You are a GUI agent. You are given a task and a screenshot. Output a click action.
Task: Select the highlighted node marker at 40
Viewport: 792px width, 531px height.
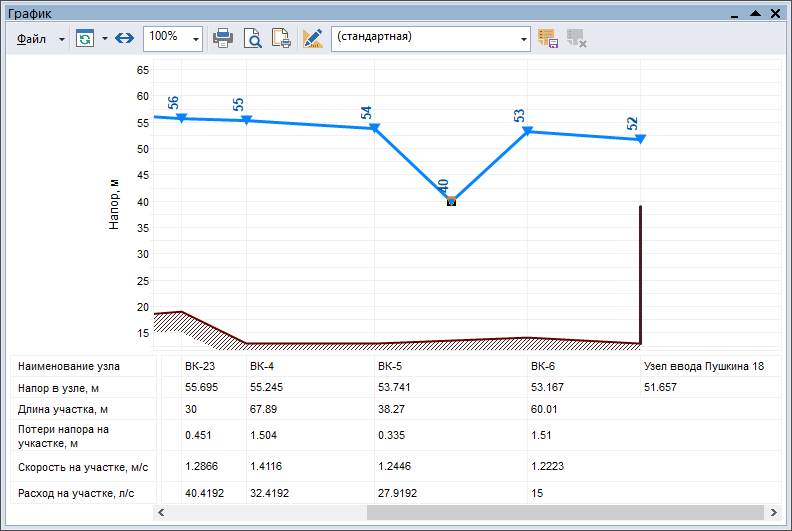451,201
